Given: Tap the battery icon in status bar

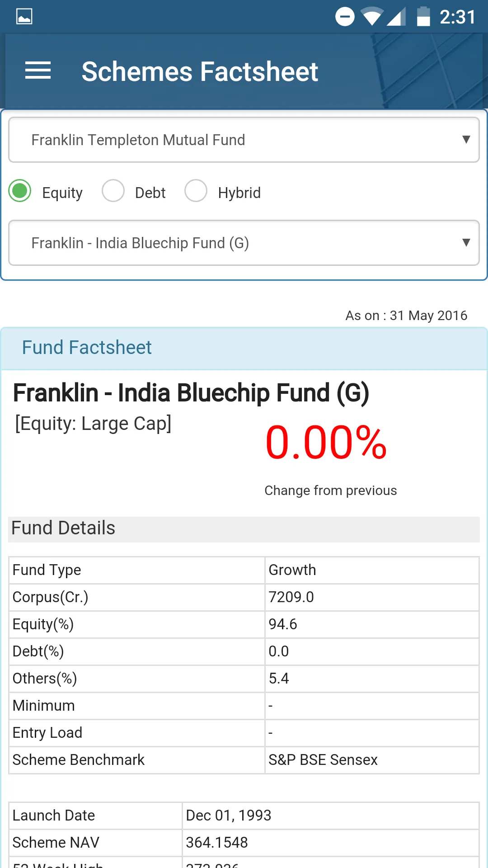Looking at the screenshot, I should 423,17.
